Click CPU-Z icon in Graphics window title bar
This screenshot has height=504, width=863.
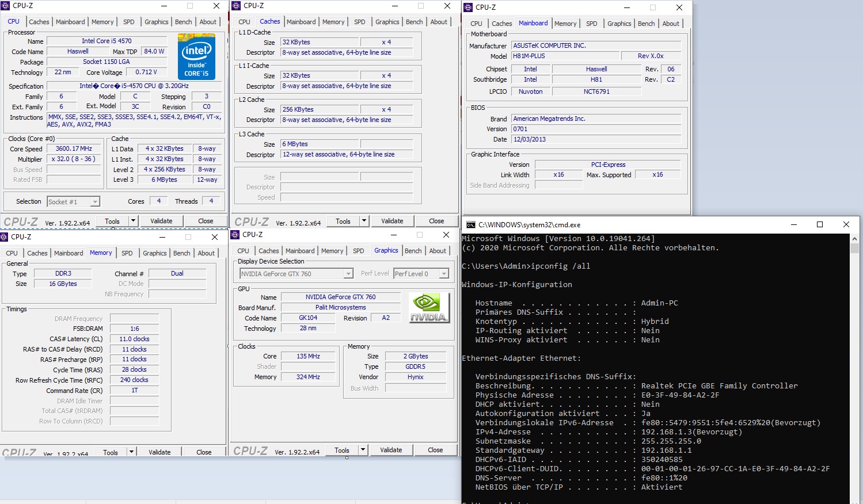(235, 235)
